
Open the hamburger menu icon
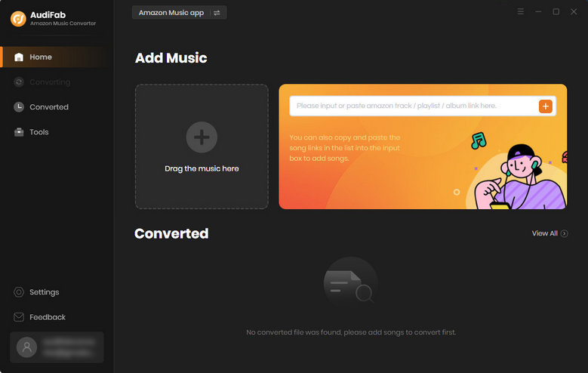coord(521,11)
